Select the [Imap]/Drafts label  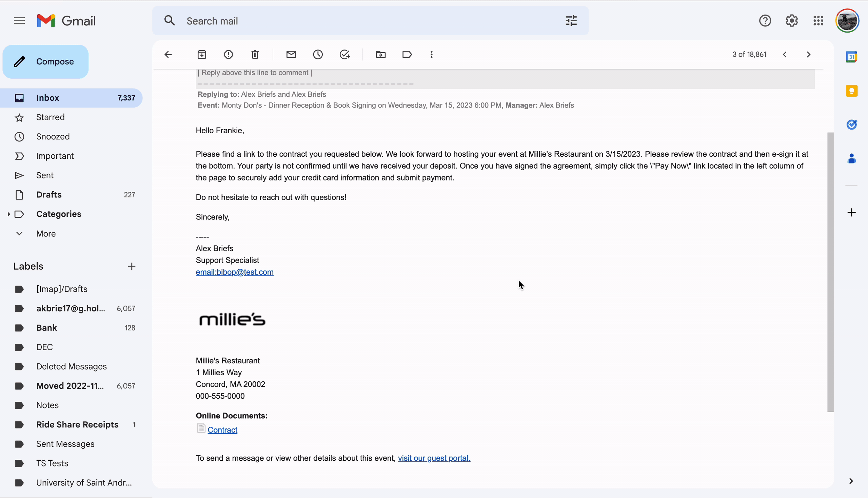pos(71,289)
